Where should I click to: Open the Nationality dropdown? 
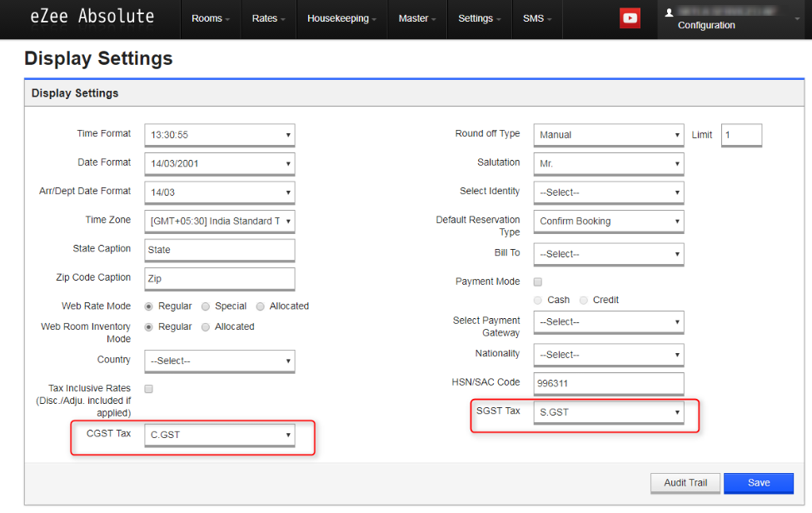[609, 355]
